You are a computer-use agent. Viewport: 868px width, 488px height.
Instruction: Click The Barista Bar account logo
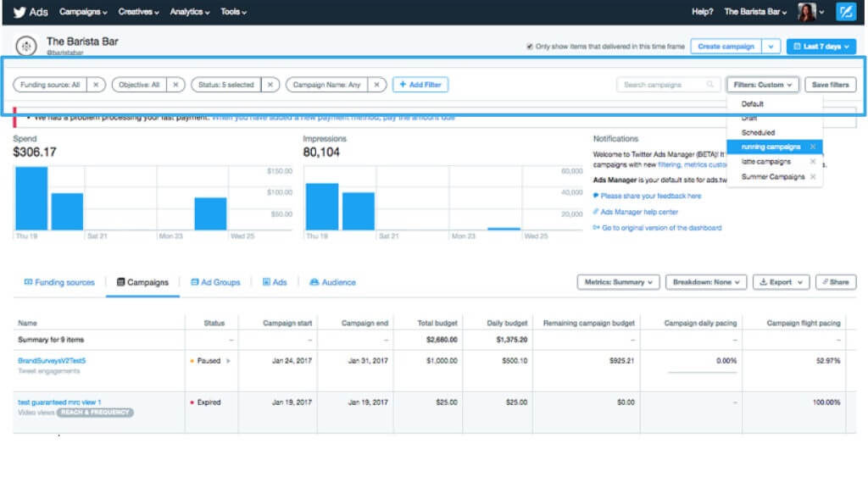click(x=26, y=46)
